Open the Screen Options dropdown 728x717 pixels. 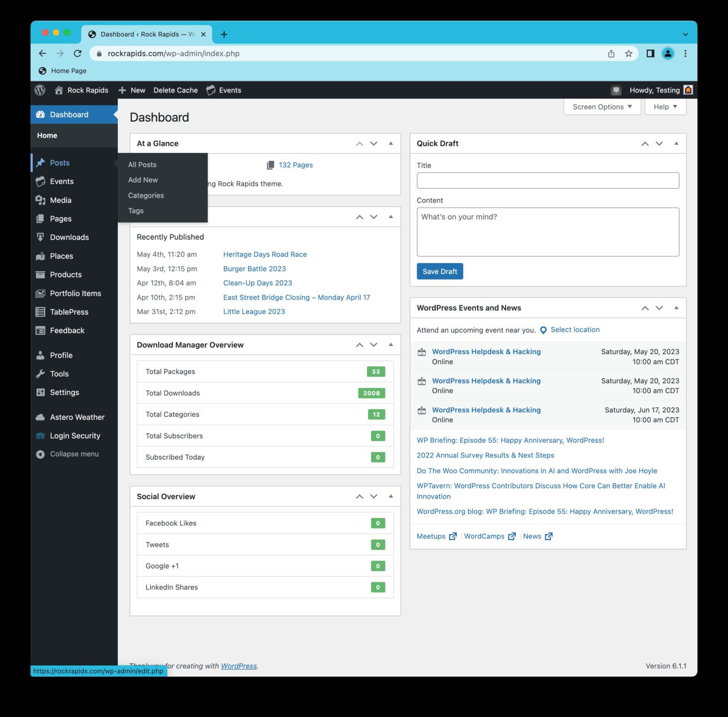602,107
